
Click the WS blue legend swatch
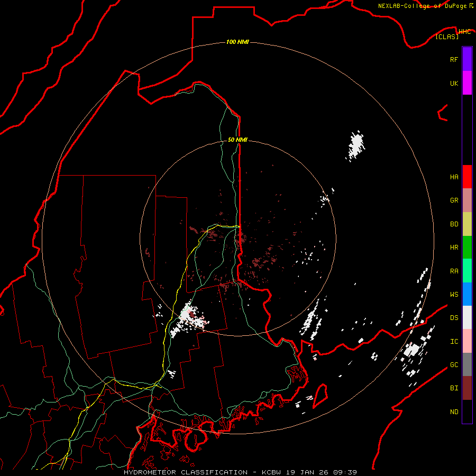(x=467, y=294)
